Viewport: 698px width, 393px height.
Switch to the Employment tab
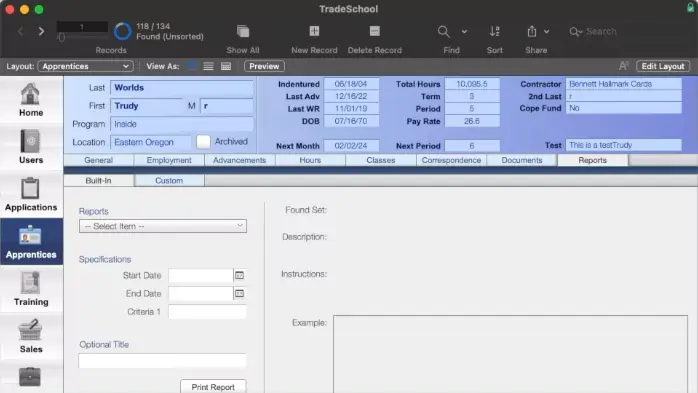click(169, 160)
